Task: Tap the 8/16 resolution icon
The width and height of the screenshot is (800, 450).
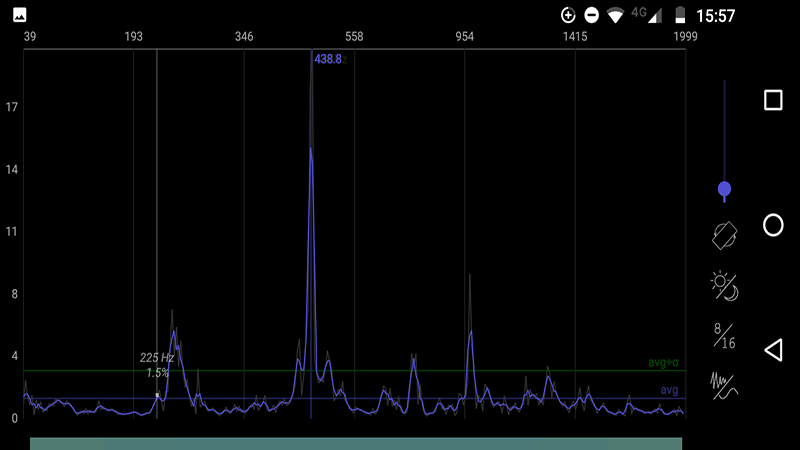Action: [725, 336]
